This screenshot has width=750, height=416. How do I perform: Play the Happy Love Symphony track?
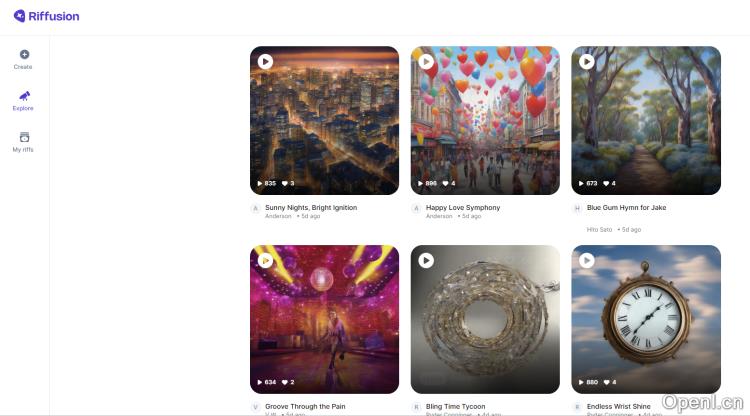pyautogui.click(x=426, y=61)
